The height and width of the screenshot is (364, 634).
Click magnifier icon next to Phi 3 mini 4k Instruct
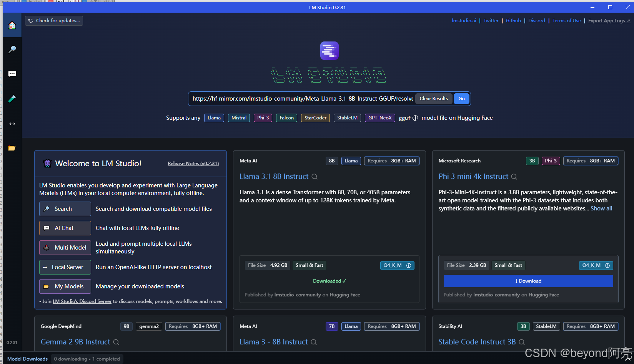click(514, 177)
